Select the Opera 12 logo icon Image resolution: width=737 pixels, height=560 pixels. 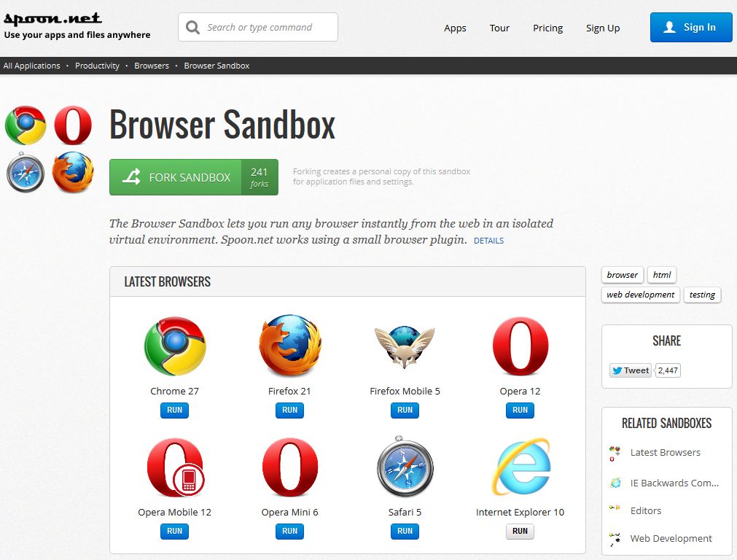[x=520, y=346]
